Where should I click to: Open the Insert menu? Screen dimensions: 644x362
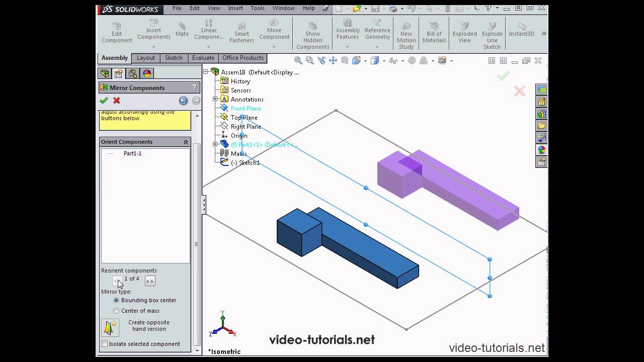tap(235, 8)
